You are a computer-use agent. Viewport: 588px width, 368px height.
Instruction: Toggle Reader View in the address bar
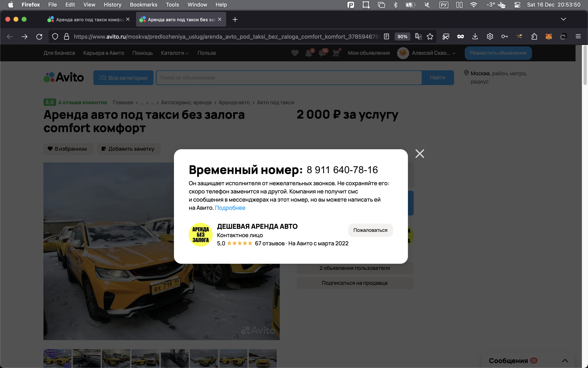[386, 37]
